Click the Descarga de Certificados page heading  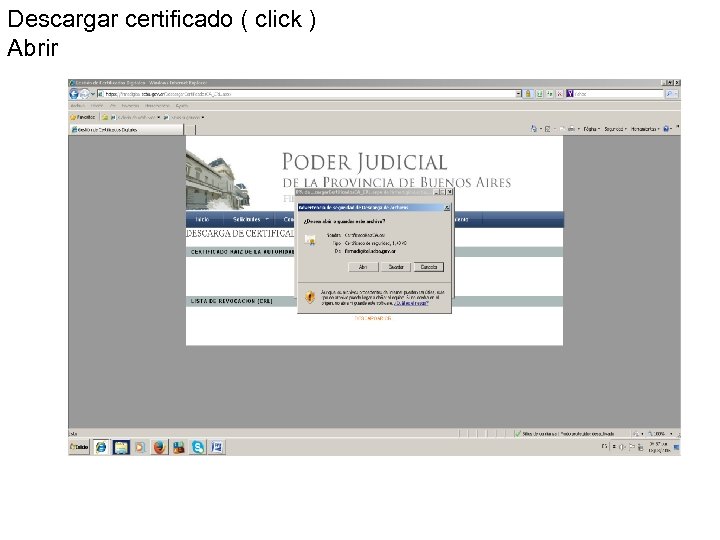(240, 233)
